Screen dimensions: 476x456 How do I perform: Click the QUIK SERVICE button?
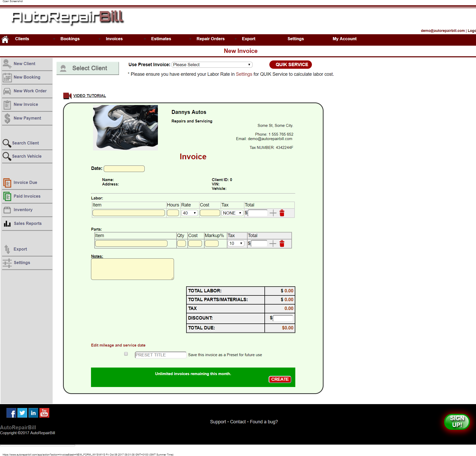click(291, 65)
